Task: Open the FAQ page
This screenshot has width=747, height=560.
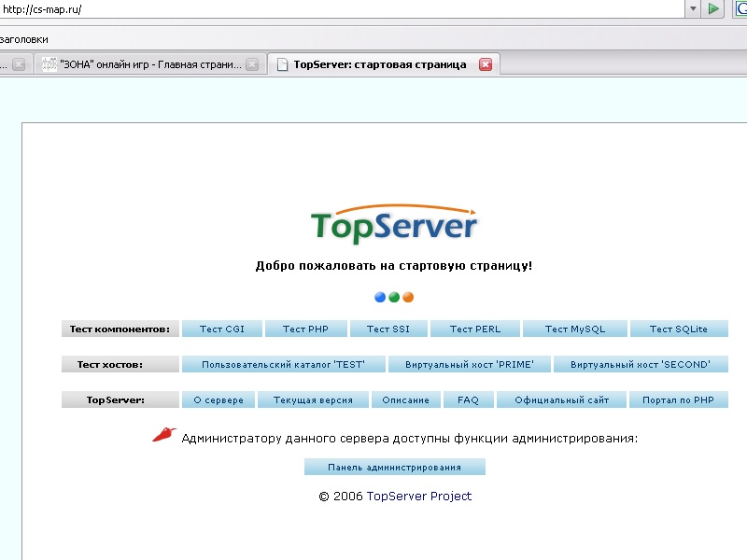Action: coord(468,399)
